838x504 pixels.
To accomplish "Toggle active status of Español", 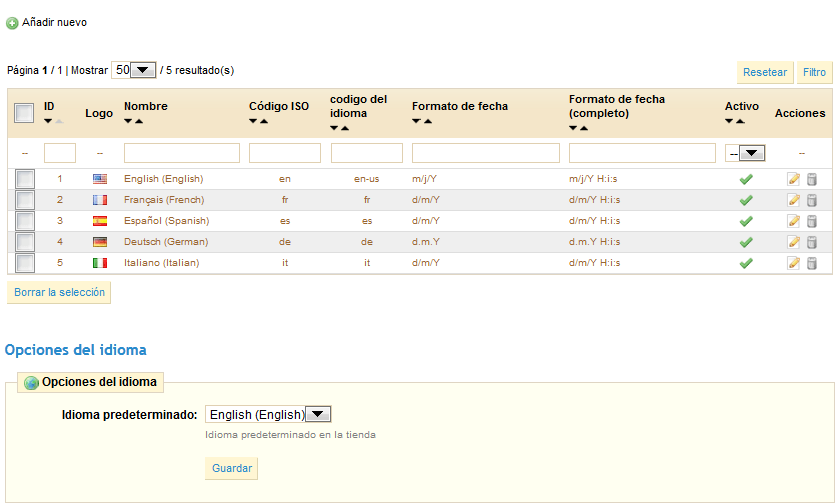I will click(746, 221).
